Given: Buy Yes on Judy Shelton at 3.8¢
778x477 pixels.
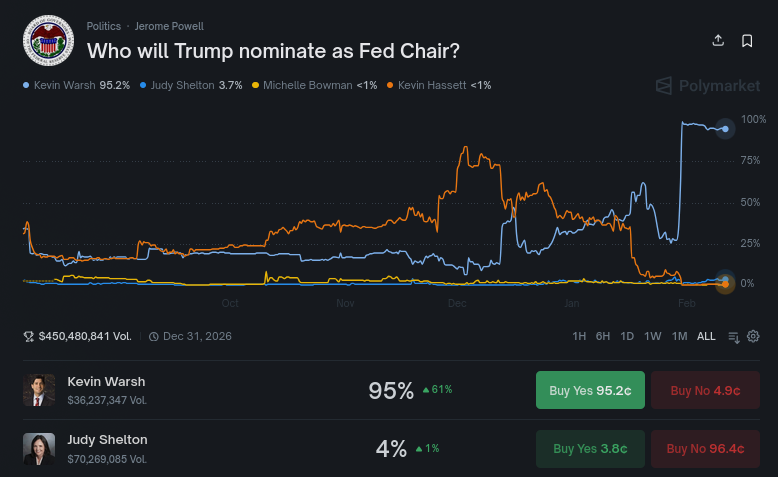Looking at the screenshot, I should 590,449.
